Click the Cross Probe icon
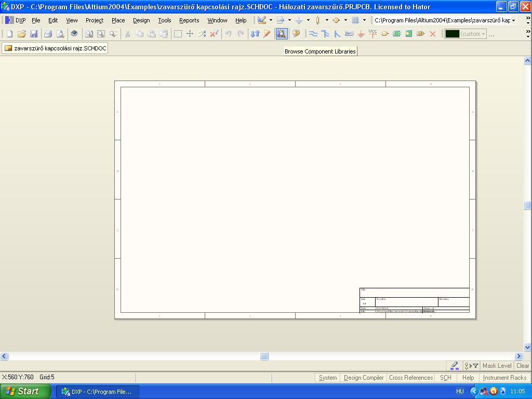 click(267, 34)
